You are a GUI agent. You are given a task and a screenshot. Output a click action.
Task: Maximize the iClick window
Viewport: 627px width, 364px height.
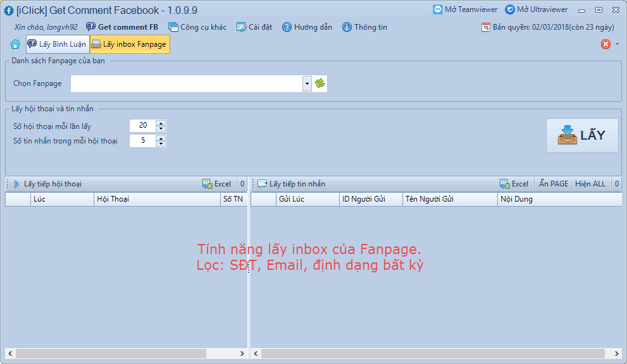(599, 10)
